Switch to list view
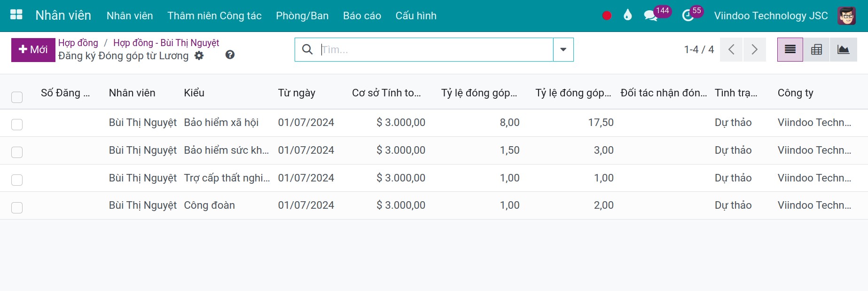This screenshot has height=291, width=868. click(790, 49)
